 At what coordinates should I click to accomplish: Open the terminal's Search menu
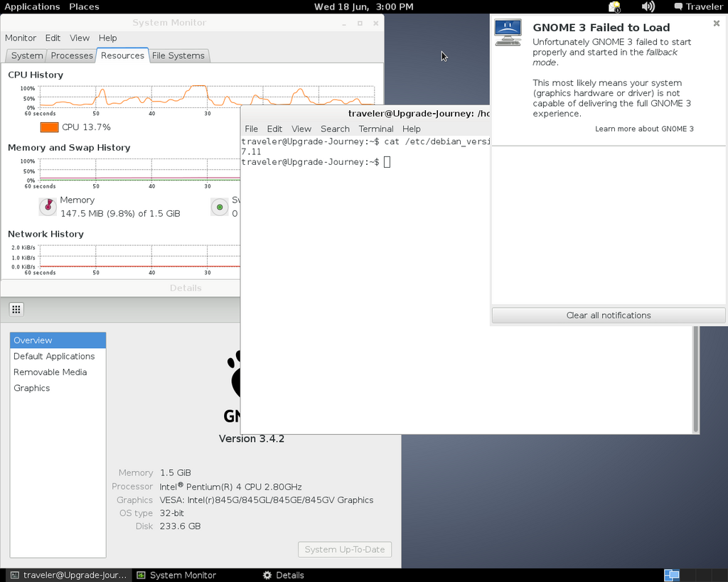tap(335, 129)
